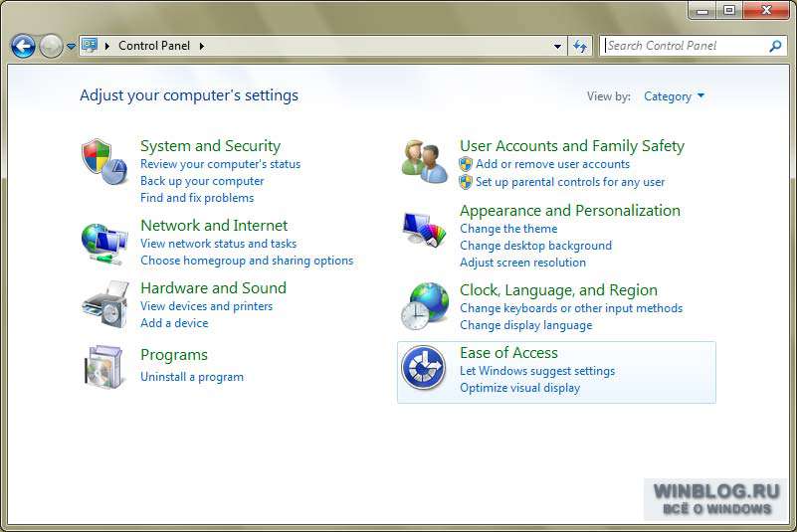The image size is (797, 532).
Task: Open Hardware and Sound category
Action: (x=214, y=288)
